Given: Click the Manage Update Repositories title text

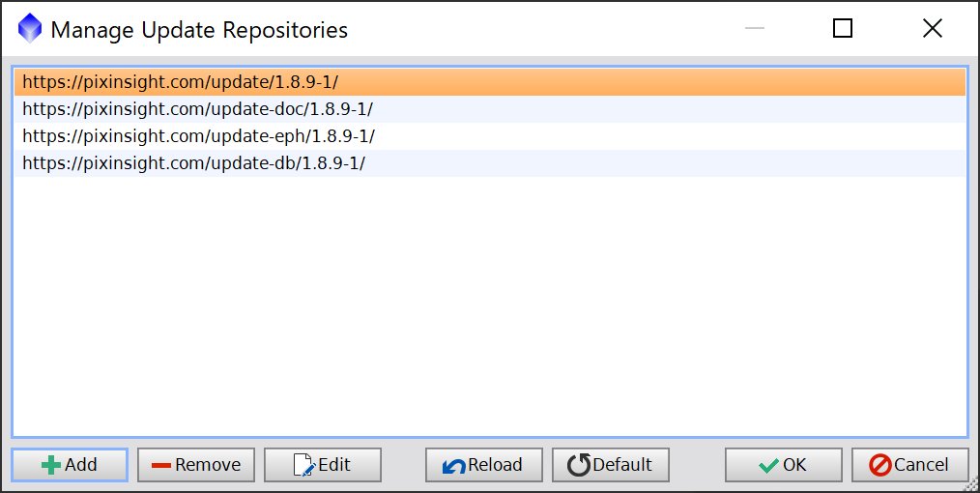Looking at the screenshot, I should [199, 29].
